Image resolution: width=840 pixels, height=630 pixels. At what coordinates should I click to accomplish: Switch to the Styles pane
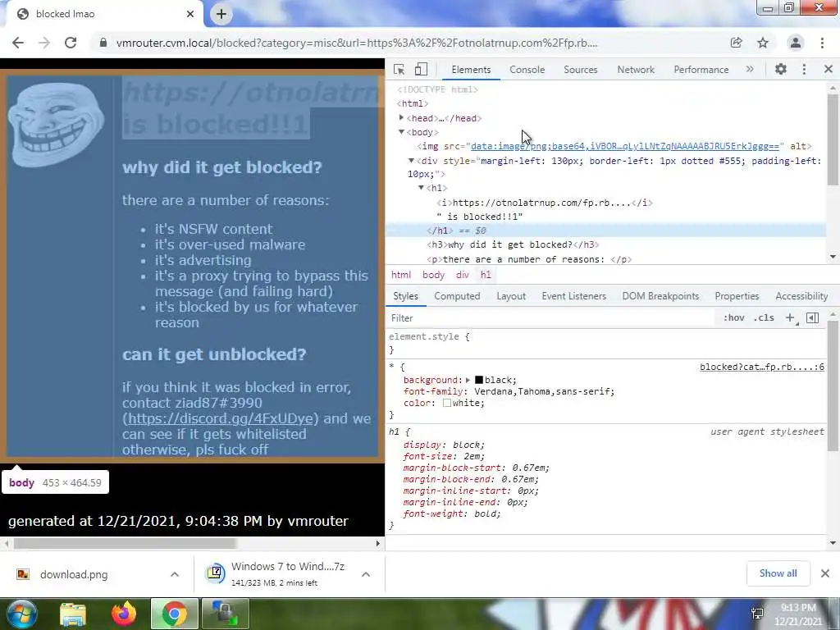coord(405,296)
